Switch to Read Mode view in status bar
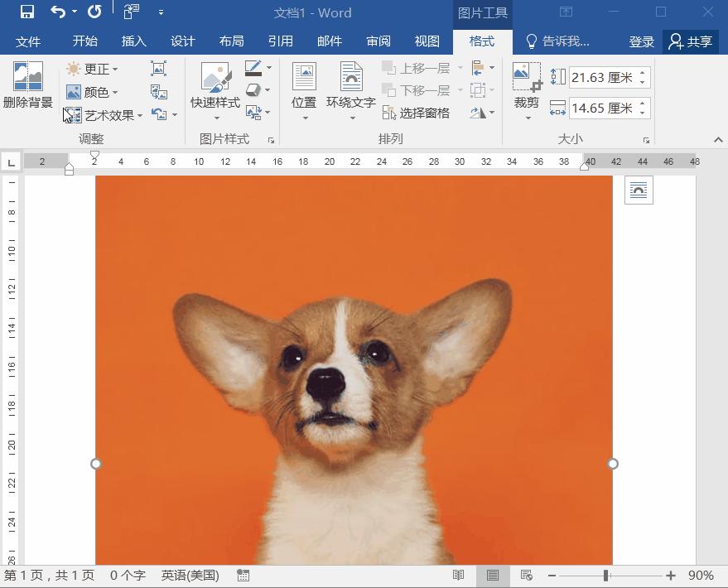 (458, 576)
